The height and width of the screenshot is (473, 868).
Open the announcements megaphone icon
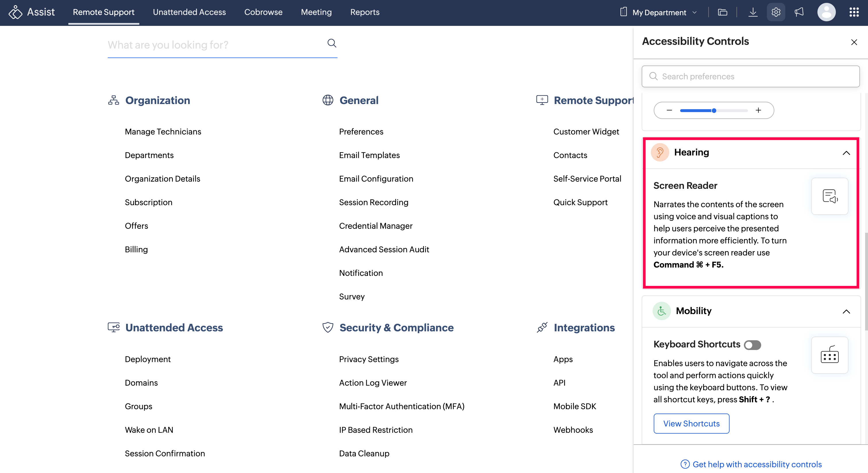point(799,12)
